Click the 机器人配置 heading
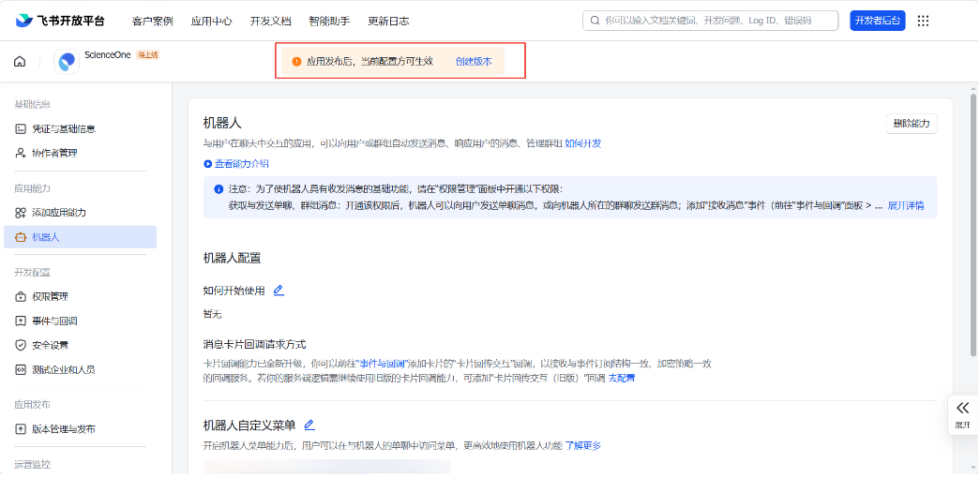The height and width of the screenshot is (478, 980). pyautogui.click(x=232, y=258)
